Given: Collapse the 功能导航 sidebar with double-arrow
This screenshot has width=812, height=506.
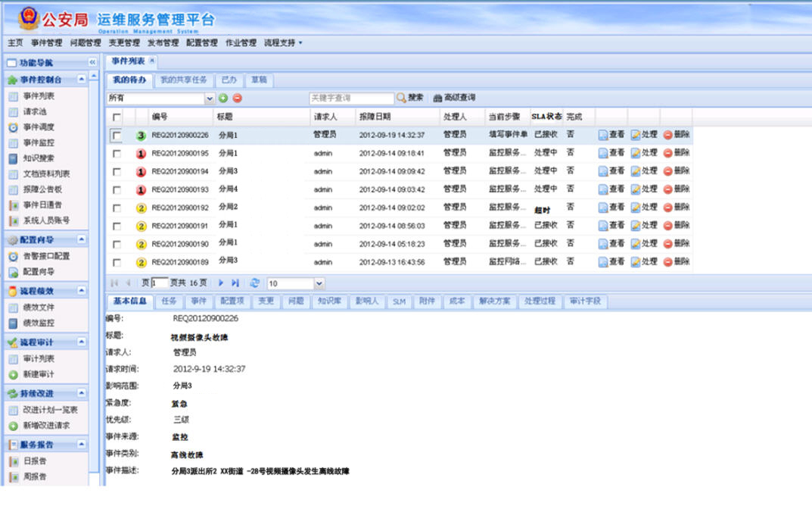Looking at the screenshot, I should (92, 63).
